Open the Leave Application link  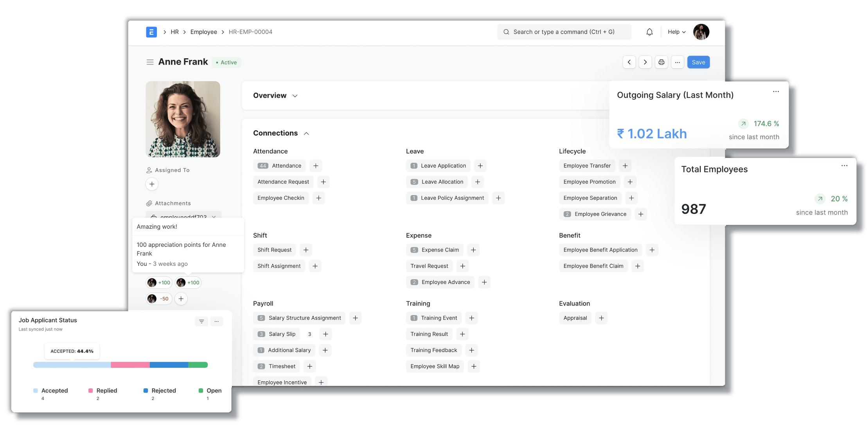tap(443, 166)
